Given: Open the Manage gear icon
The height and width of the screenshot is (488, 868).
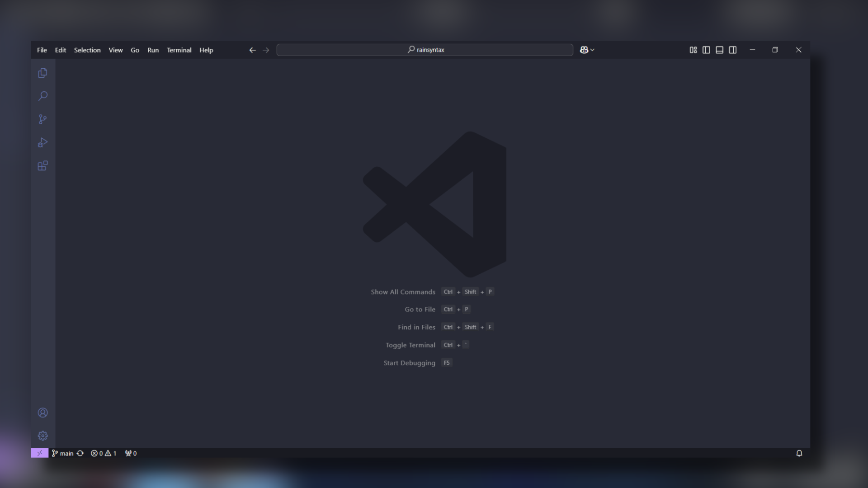Looking at the screenshot, I should (42, 436).
